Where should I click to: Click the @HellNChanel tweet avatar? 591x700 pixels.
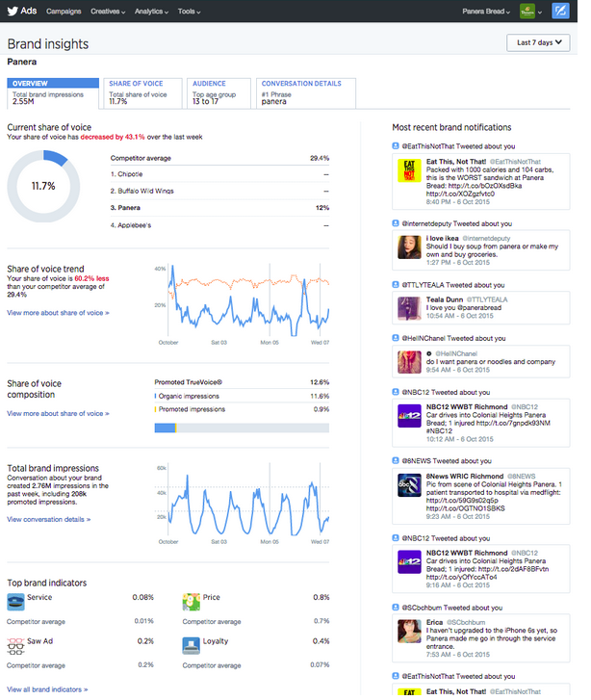pos(409,362)
